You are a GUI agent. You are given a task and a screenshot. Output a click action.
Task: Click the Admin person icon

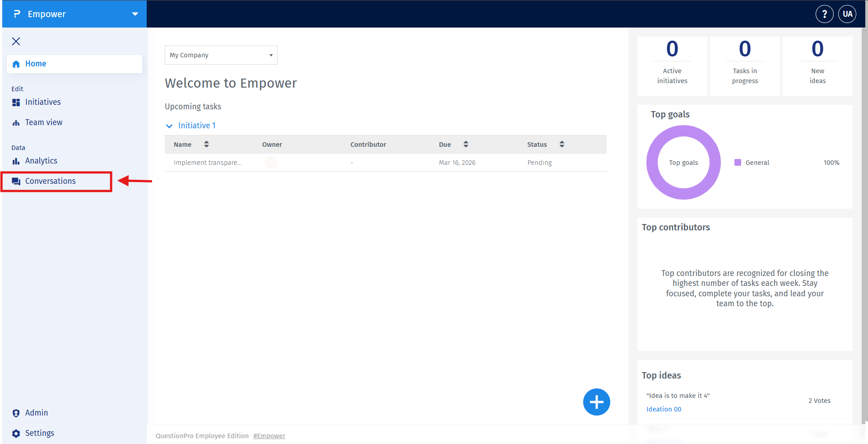16,412
